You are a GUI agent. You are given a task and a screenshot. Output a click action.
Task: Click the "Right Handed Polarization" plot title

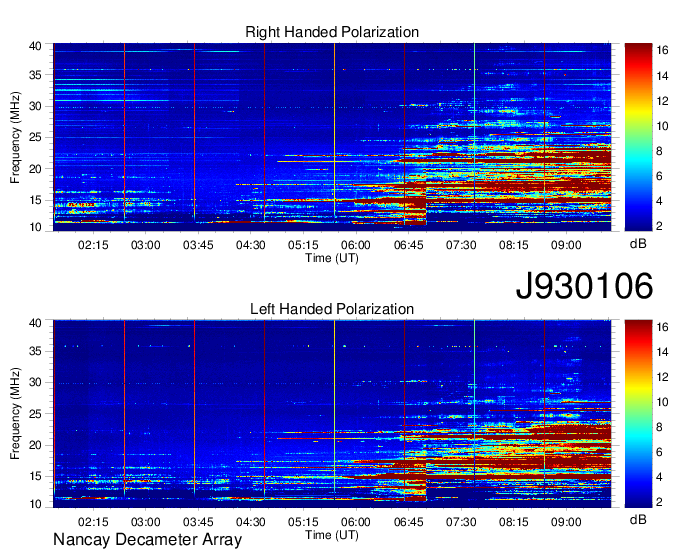click(332, 32)
